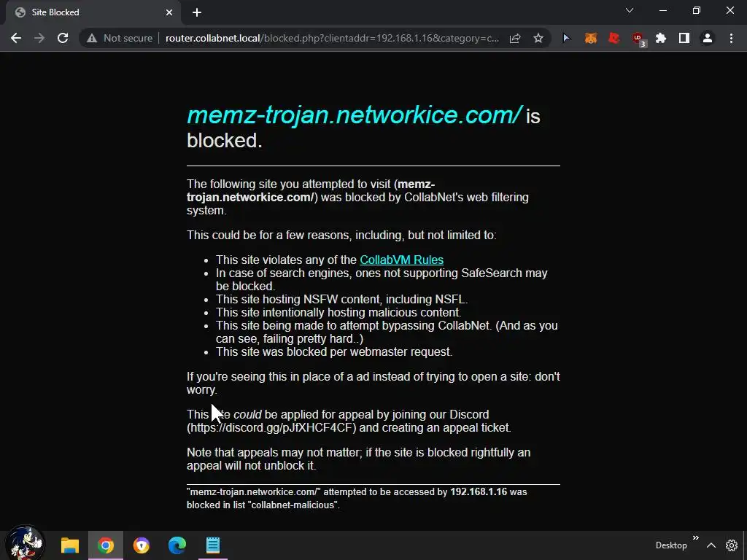The width and height of the screenshot is (747, 560).
Task: Click the share page icon in address bar
Action: pos(515,38)
